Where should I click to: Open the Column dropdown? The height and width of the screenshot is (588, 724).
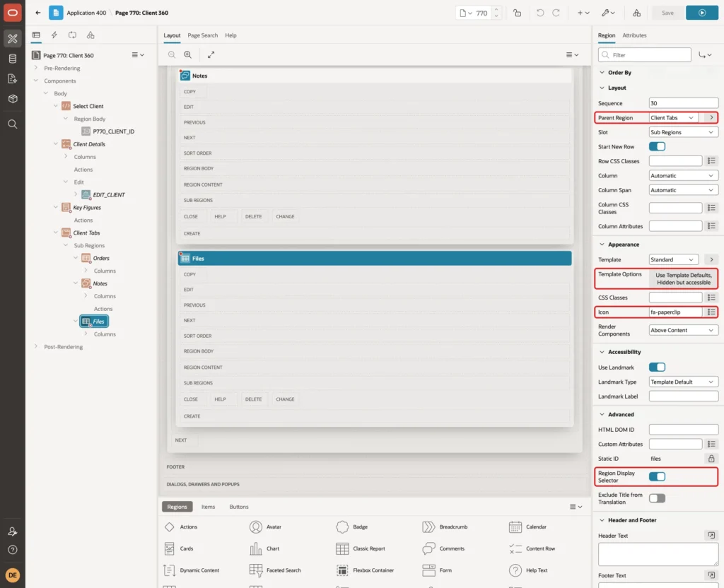click(x=684, y=175)
